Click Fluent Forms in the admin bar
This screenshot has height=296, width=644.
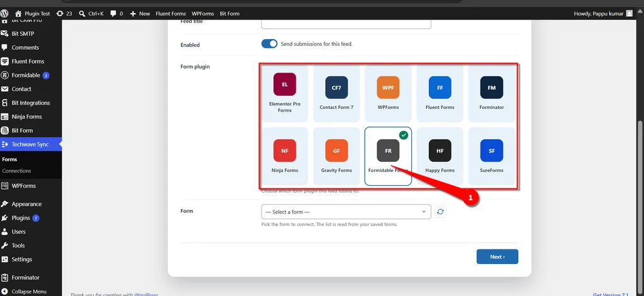(x=170, y=14)
